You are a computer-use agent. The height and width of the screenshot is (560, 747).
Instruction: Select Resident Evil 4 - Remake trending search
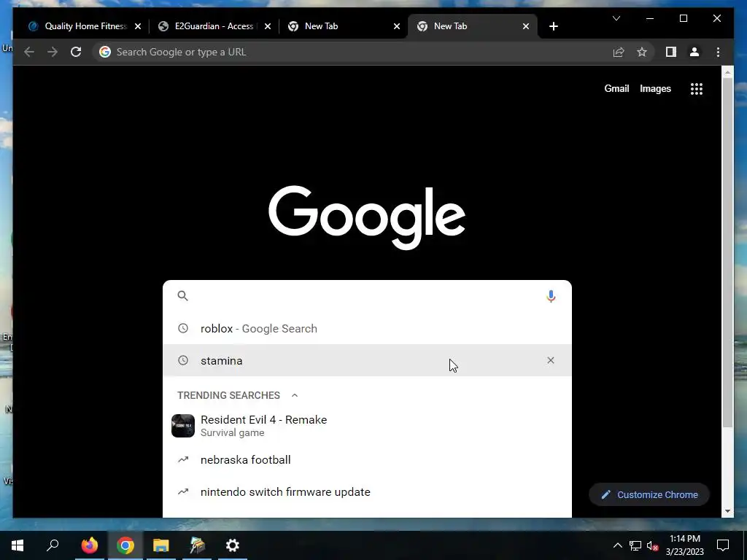(367, 426)
